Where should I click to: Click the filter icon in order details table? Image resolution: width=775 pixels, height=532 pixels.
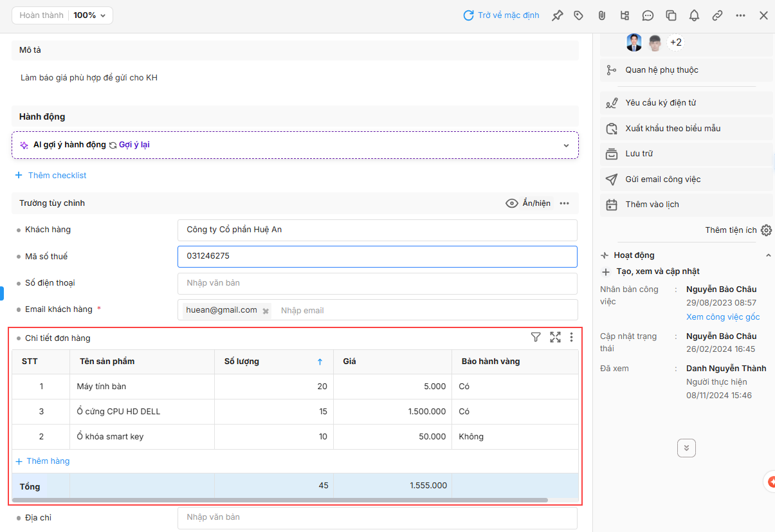click(x=535, y=337)
